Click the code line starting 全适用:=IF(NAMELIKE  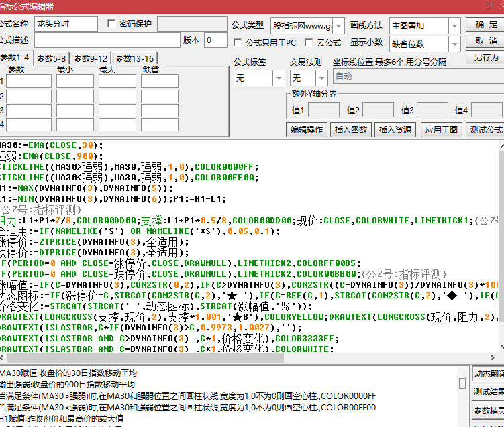pos(140,231)
